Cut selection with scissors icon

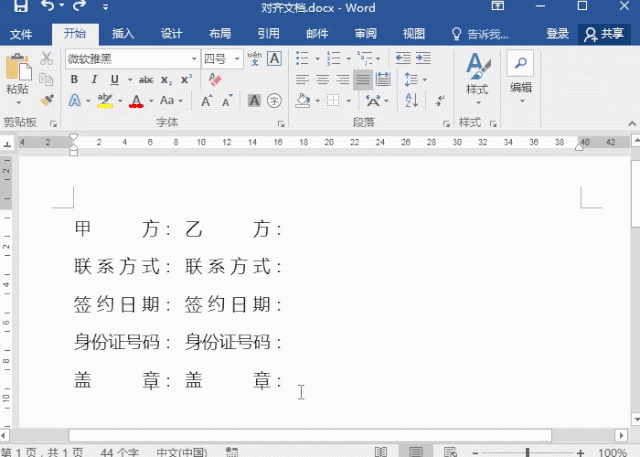click(x=47, y=59)
